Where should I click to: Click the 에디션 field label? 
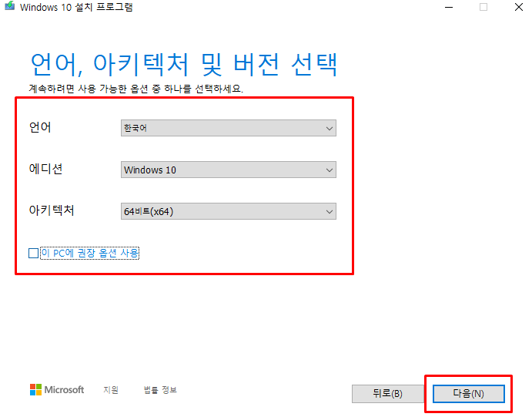[x=45, y=169]
